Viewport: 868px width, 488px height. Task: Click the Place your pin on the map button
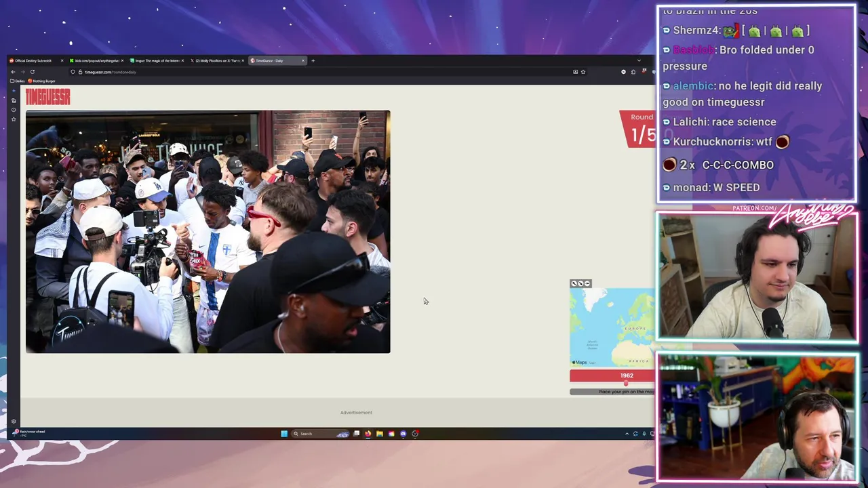pyautogui.click(x=612, y=392)
